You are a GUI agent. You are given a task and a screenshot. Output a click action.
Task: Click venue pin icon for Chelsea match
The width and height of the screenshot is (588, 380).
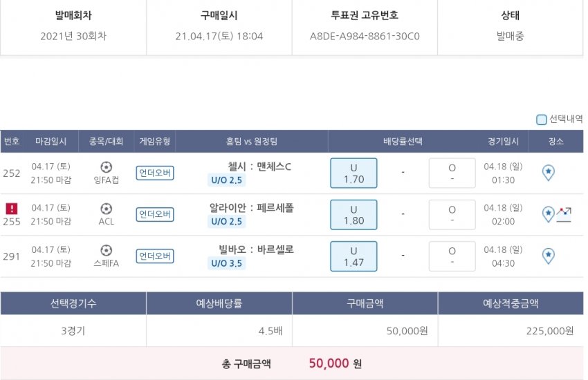coord(548,173)
